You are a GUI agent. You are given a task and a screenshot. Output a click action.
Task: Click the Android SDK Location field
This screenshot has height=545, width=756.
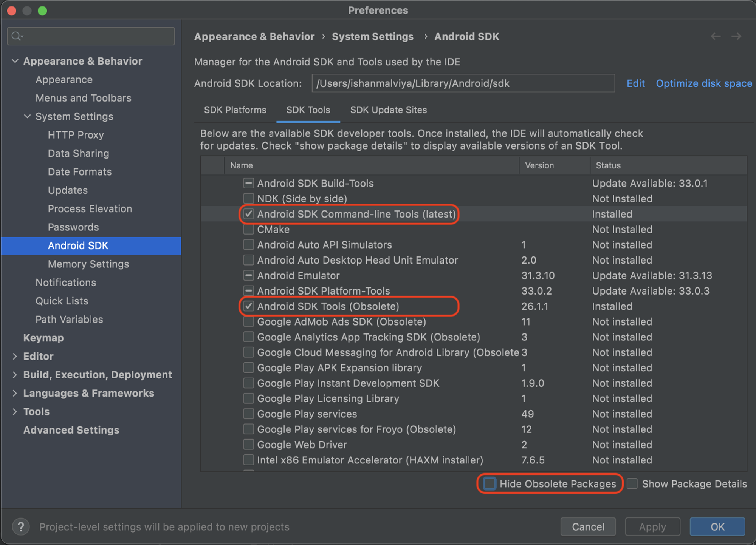click(x=463, y=83)
